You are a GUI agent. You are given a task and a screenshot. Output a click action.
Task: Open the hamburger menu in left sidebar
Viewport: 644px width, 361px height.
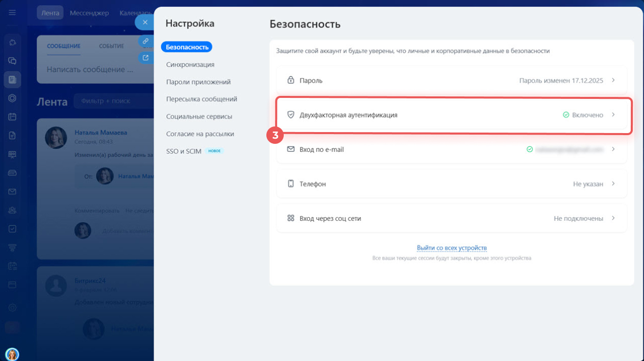pyautogui.click(x=12, y=13)
